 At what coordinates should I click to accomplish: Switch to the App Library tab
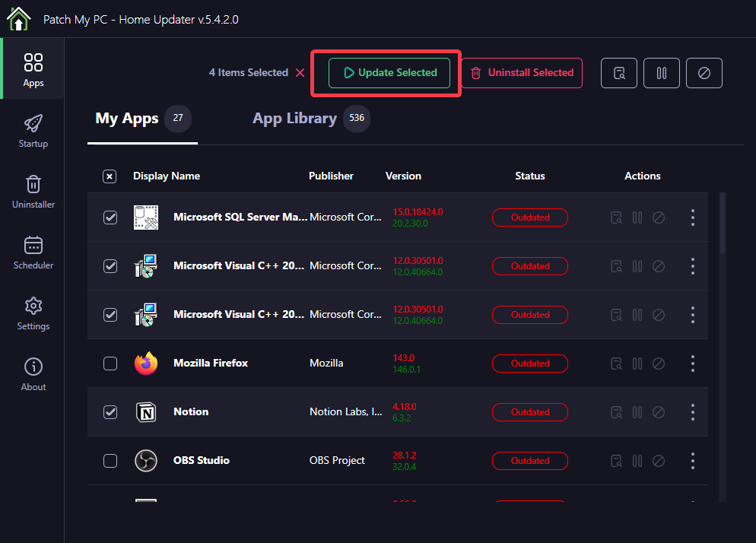click(x=294, y=118)
